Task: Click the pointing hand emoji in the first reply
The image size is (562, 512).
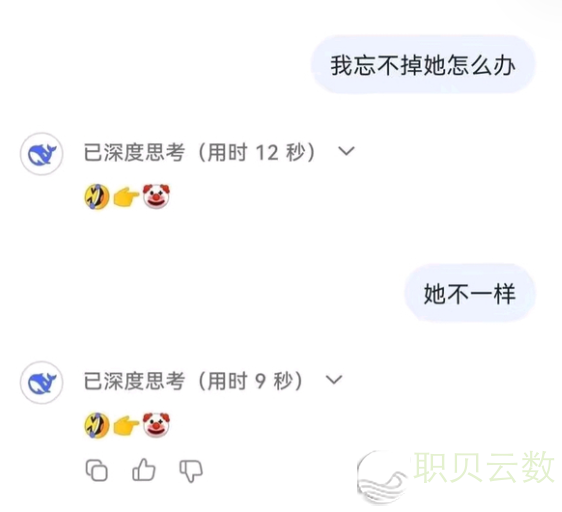Action: [126, 197]
